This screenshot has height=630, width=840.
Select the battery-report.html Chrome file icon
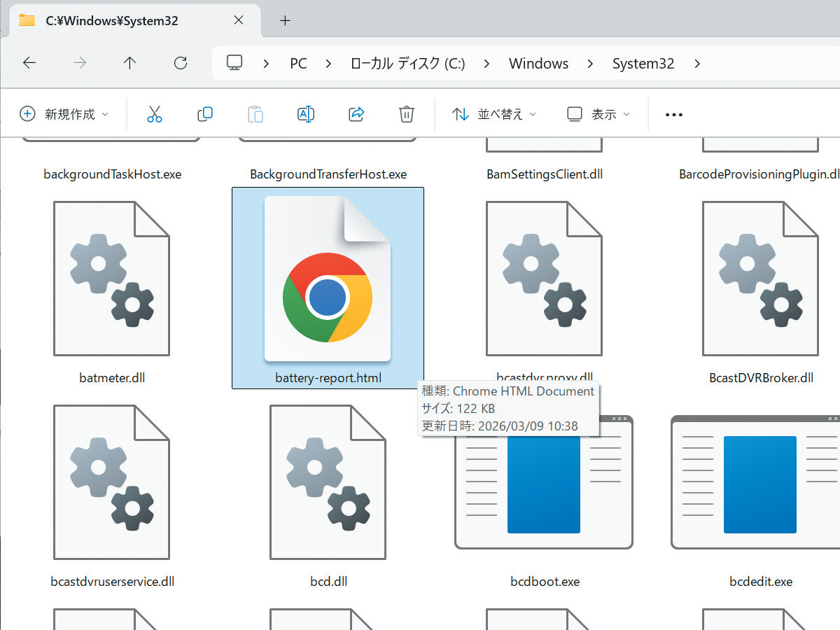328,279
